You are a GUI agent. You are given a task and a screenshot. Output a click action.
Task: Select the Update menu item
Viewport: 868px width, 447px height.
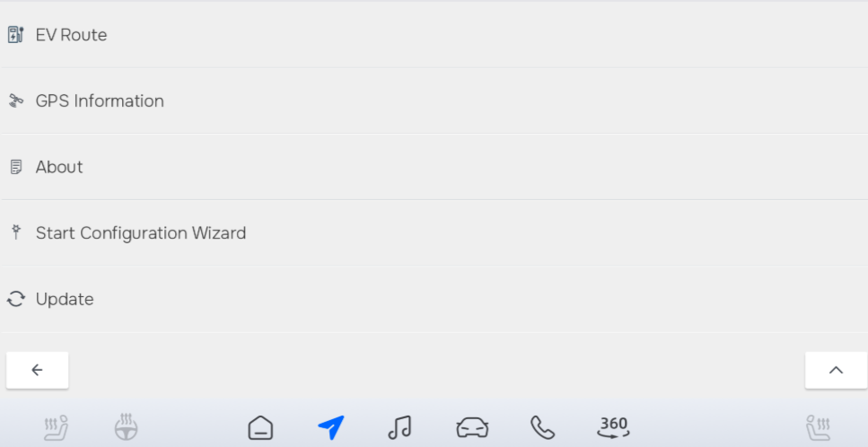[434, 299]
